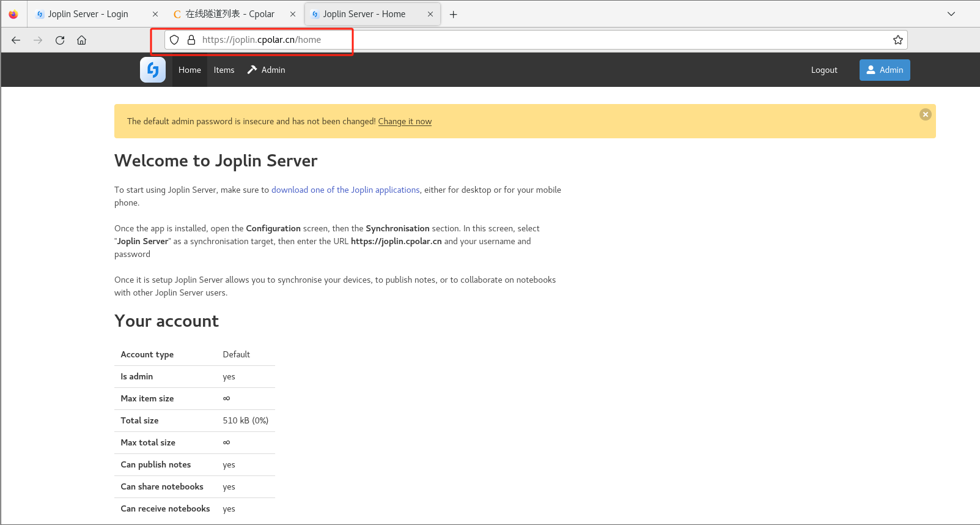Click the Is admin row label
The image size is (980, 525).
[x=136, y=376]
